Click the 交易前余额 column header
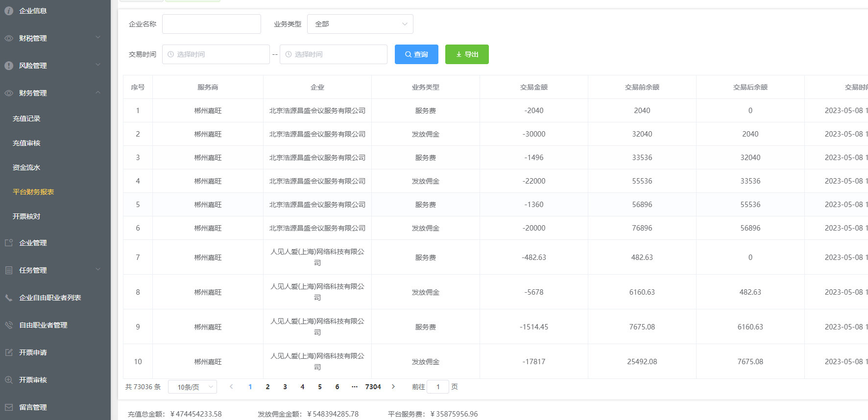This screenshot has width=868, height=420. click(x=642, y=87)
